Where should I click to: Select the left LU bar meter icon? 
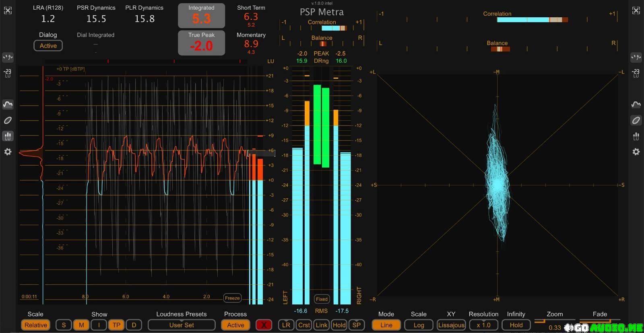click(x=8, y=136)
